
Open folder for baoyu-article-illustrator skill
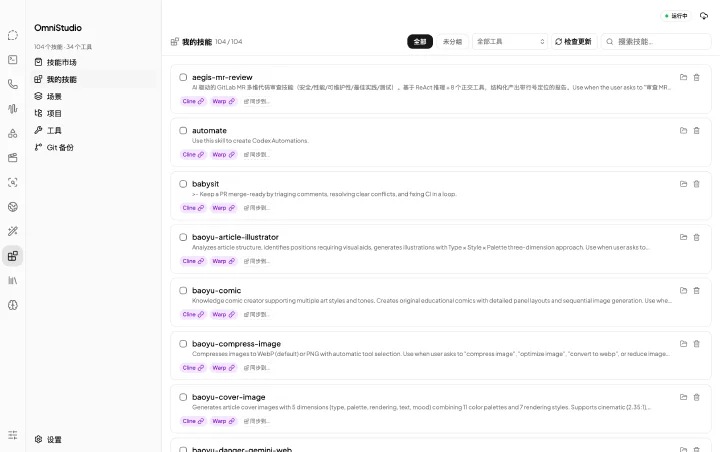click(683, 237)
